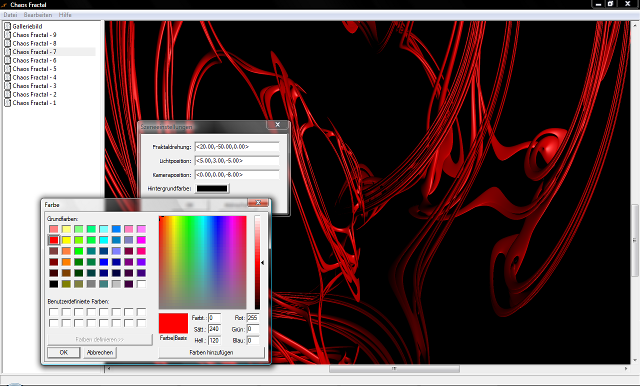The image size is (640, 386).
Task: Click the vertical scrollbar down arrow
Action: coord(635,360)
